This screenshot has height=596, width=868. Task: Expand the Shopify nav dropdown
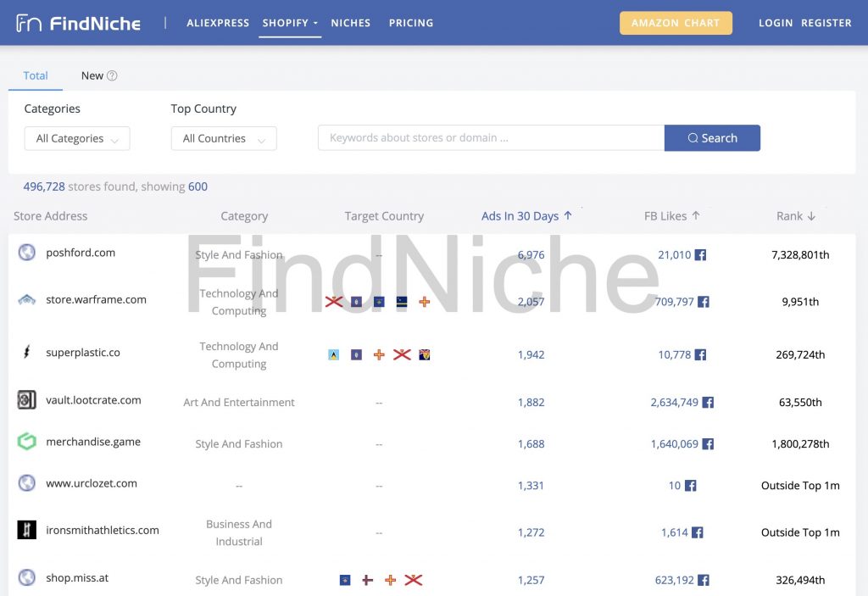coord(290,23)
